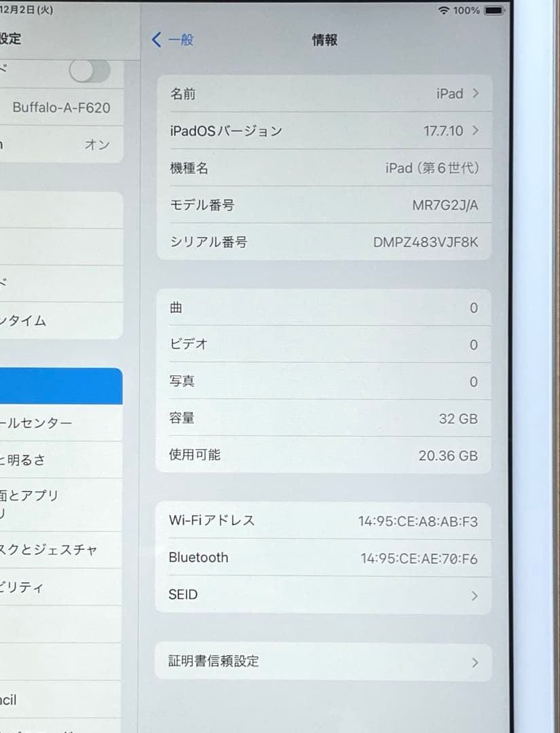Open the 名前 row to rename the iPad

tap(323, 94)
